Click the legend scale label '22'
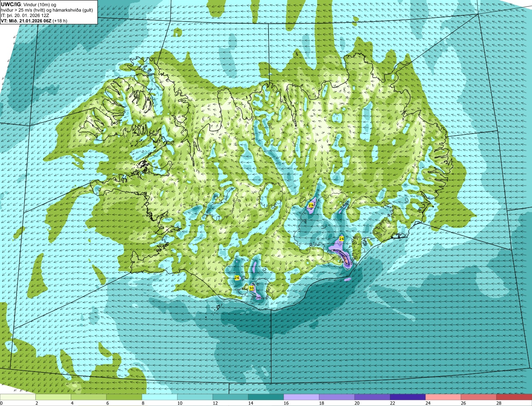The image size is (532, 406). (392, 403)
